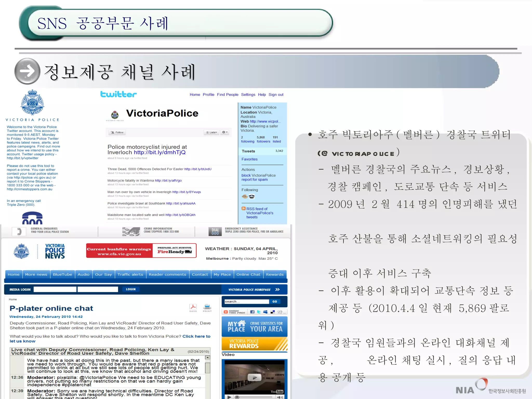Viewport: 532px width, 399px height.
Task: Open the Reader comments tab
Action: 167,274
